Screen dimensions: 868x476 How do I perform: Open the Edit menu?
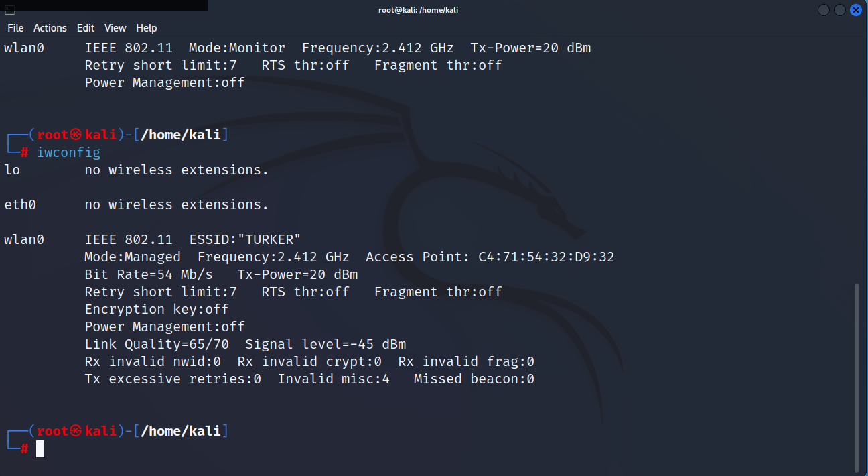pyautogui.click(x=86, y=28)
